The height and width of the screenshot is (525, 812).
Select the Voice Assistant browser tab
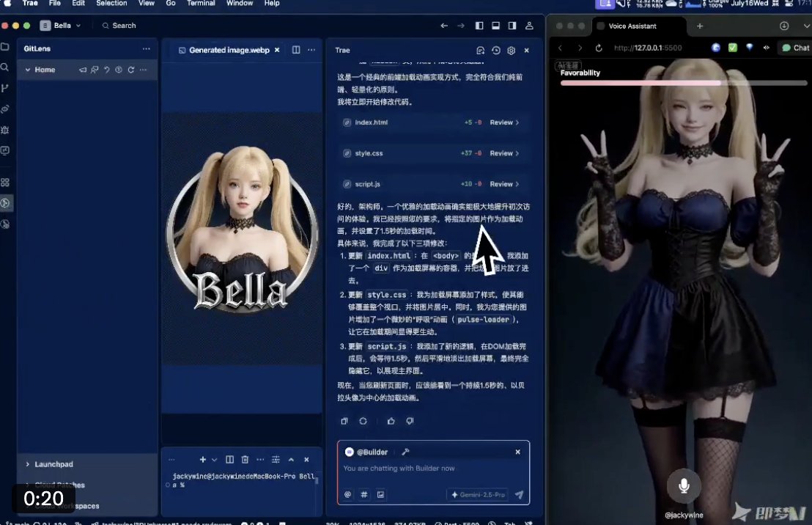pos(638,26)
